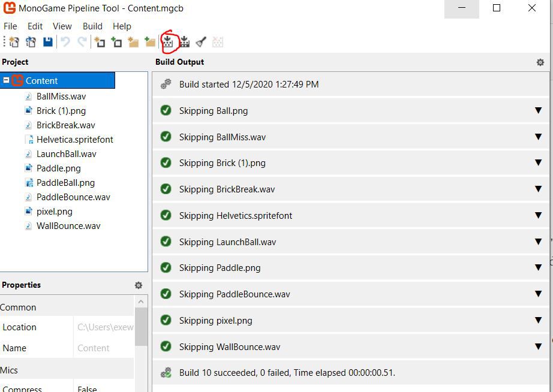The width and height of the screenshot is (553, 392).
Task: Select pixel.png in project tree
Action: [x=55, y=212]
